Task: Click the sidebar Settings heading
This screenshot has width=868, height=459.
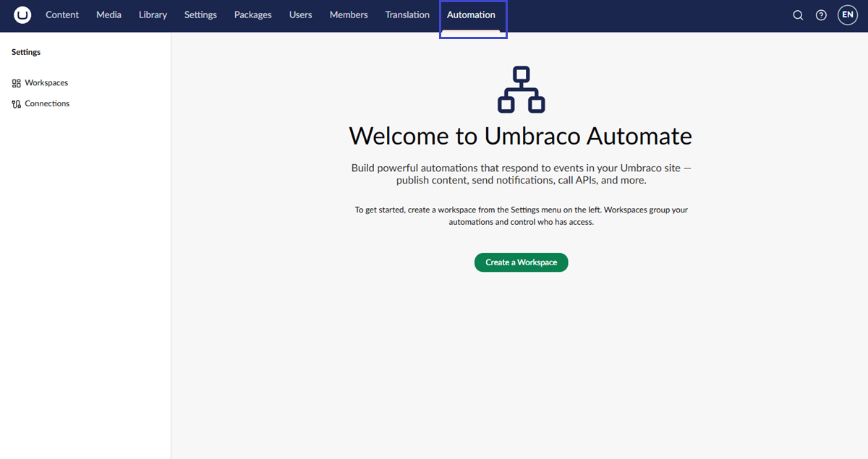Action: (26, 52)
